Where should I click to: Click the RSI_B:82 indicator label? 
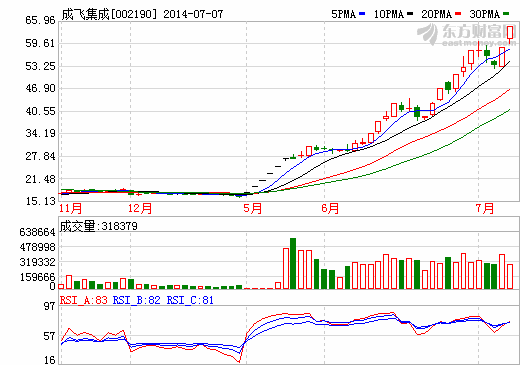coord(137,300)
